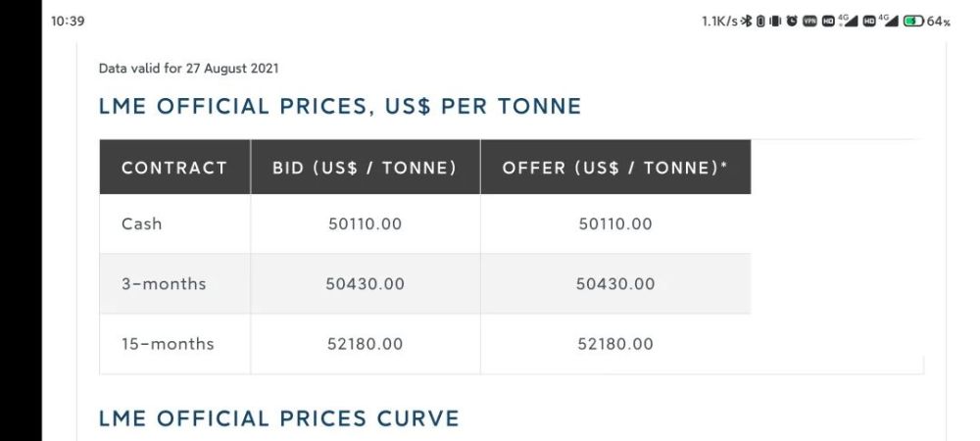Select the OFFER (US$ / TONNE)* column header

pos(615,168)
